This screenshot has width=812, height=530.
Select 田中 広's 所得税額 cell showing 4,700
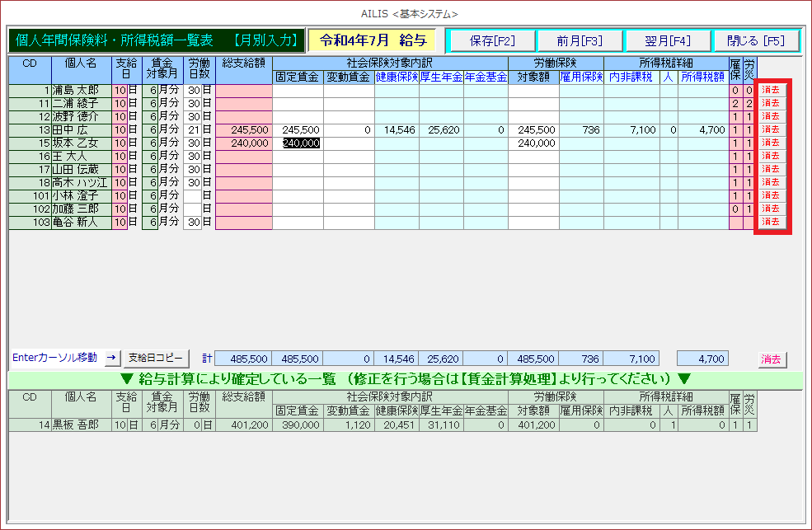pos(703,129)
